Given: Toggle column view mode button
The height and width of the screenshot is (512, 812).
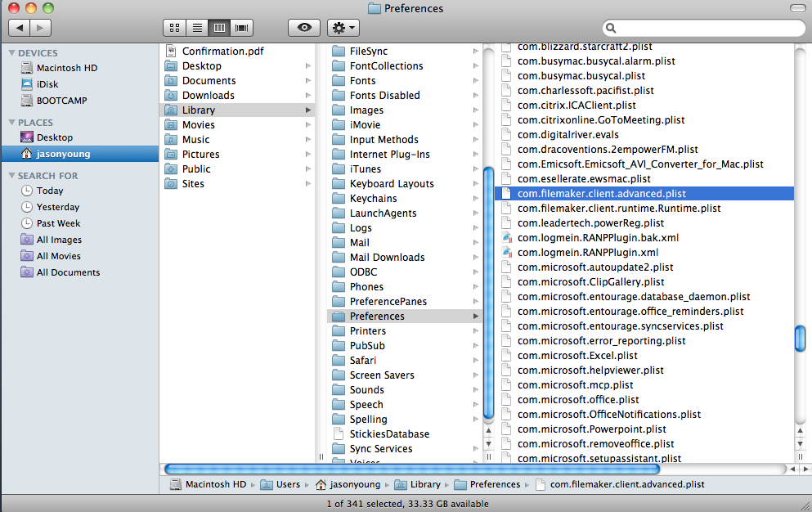Looking at the screenshot, I should click(219, 28).
